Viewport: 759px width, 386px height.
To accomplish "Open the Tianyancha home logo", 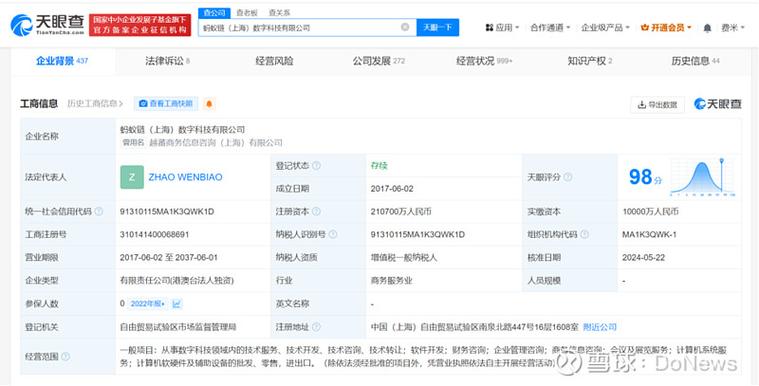I will point(47,25).
